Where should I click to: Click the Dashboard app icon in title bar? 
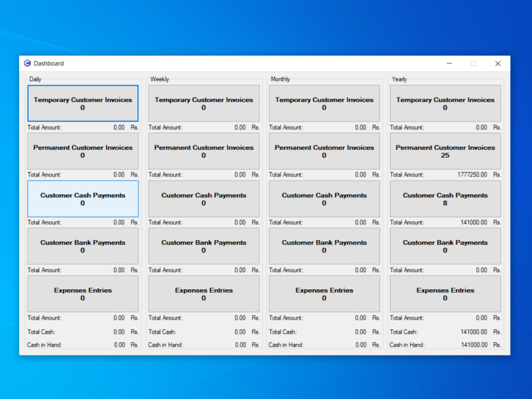click(x=27, y=63)
